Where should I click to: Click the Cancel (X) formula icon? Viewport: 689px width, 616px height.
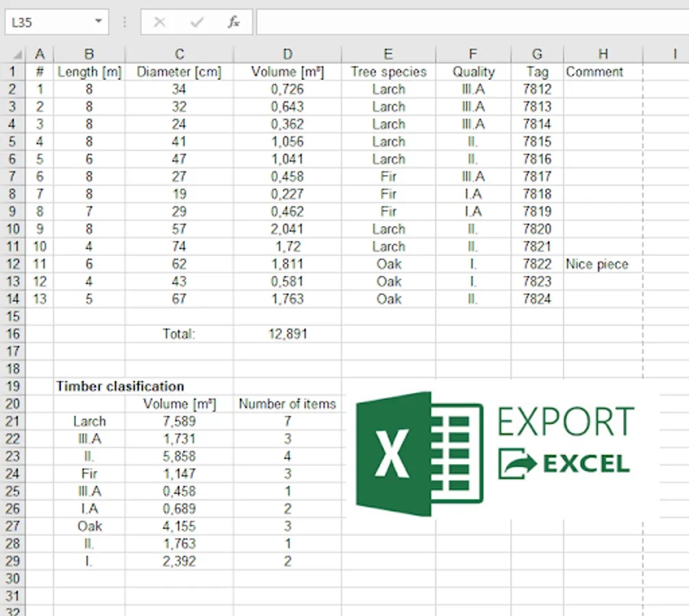[160, 22]
